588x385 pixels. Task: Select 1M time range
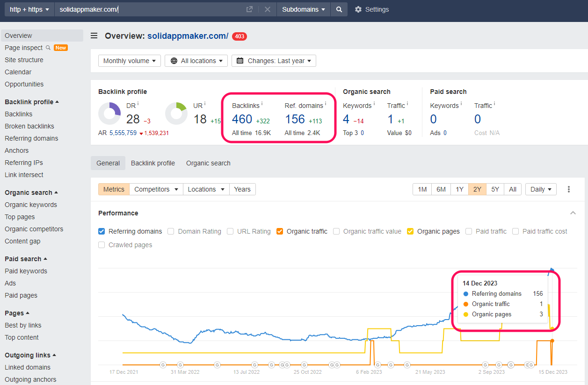(x=422, y=189)
